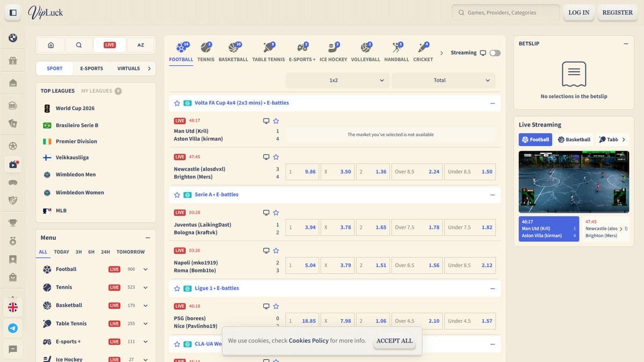
Task: Expand the Table Tennis row chevron in Menu
Action: tap(145, 323)
